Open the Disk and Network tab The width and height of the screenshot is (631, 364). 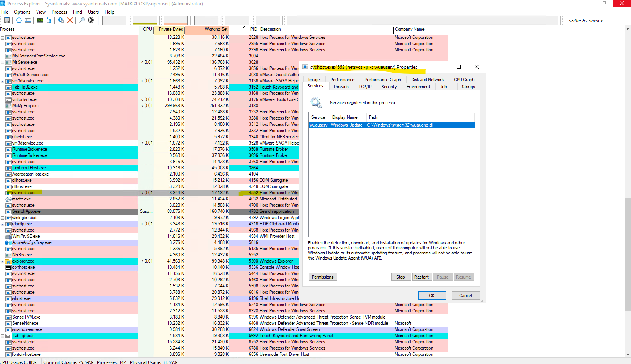click(428, 80)
